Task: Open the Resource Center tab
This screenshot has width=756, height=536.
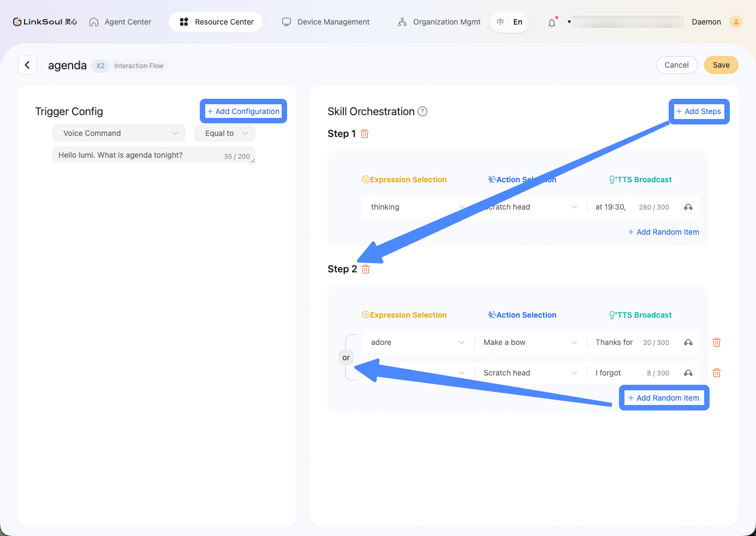Action: (x=216, y=22)
